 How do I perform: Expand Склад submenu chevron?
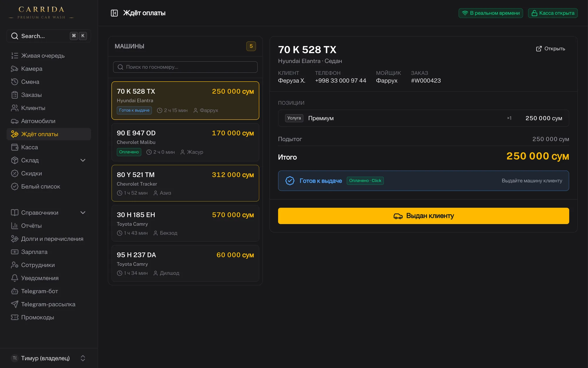(83, 160)
